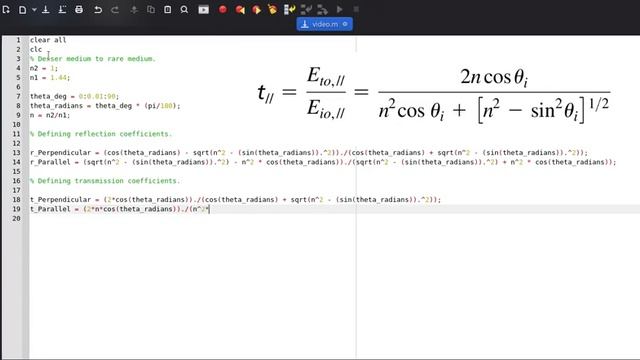Click the r_Parallel variable name

pos(50,162)
